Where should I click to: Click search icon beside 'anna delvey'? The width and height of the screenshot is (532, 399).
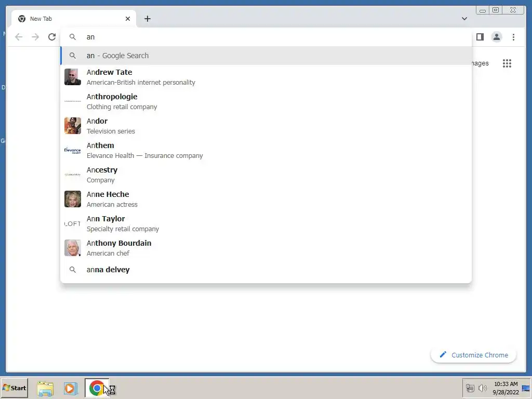(73, 270)
